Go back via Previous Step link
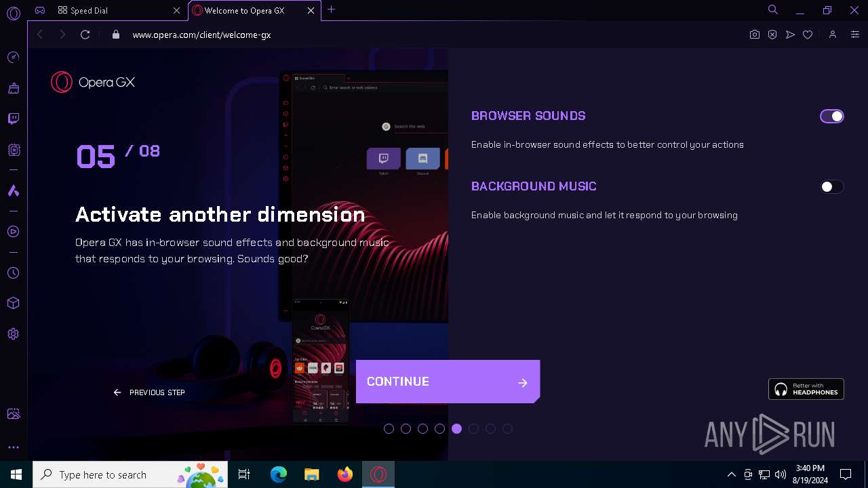 (149, 392)
